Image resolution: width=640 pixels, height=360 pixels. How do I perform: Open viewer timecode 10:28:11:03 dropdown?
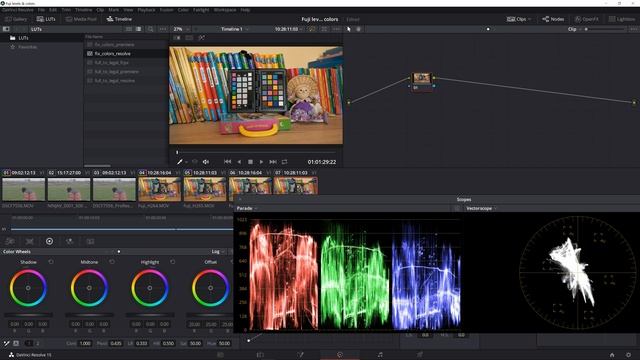pyautogui.click(x=289, y=29)
